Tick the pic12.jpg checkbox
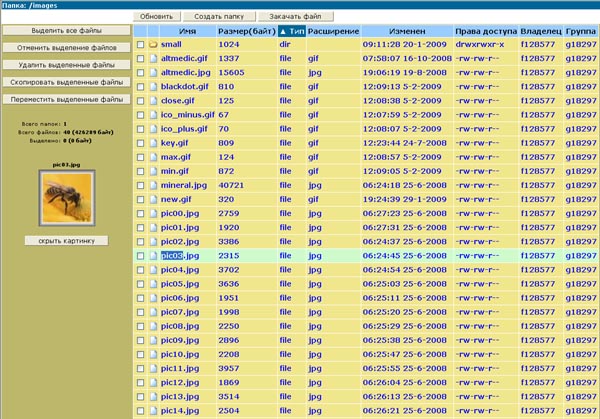Image resolution: width=600 pixels, height=419 pixels. [x=140, y=383]
